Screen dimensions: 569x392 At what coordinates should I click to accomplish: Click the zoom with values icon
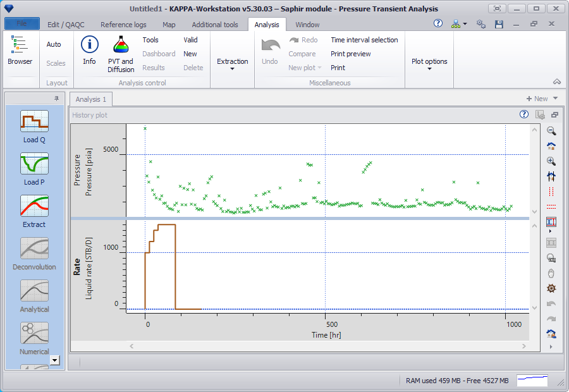click(x=551, y=258)
